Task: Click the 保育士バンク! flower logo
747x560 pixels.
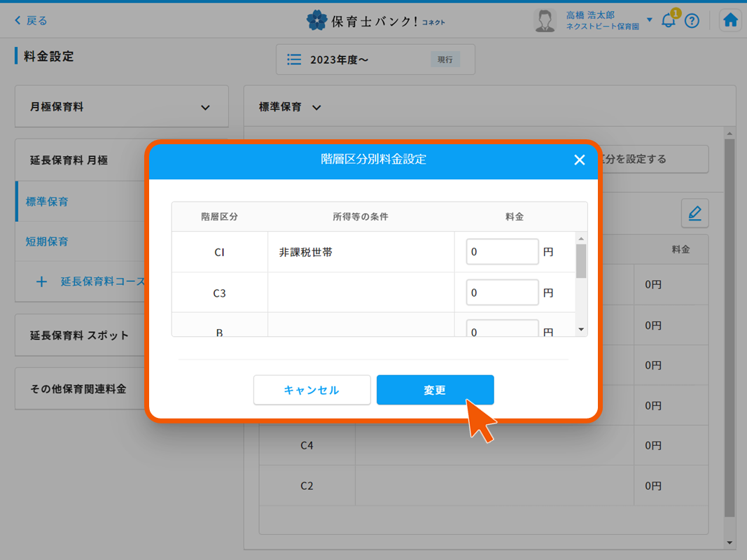Action: tap(316, 20)
